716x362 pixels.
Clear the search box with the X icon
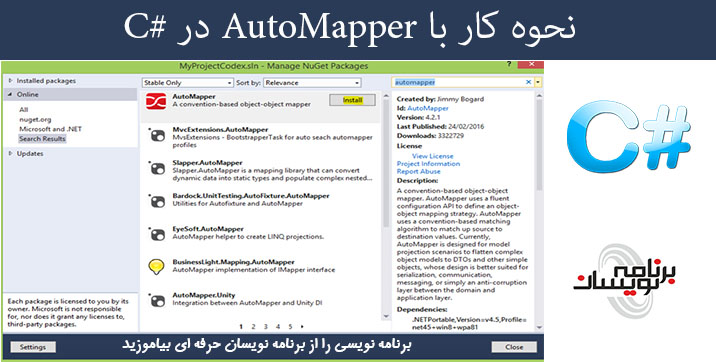pyautogui.click(x=528, y=82)
